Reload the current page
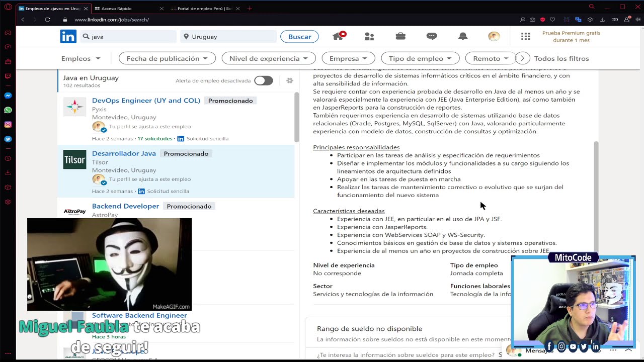Image resolution: width=644 pixels, height=362 pixels. point(47,20)
